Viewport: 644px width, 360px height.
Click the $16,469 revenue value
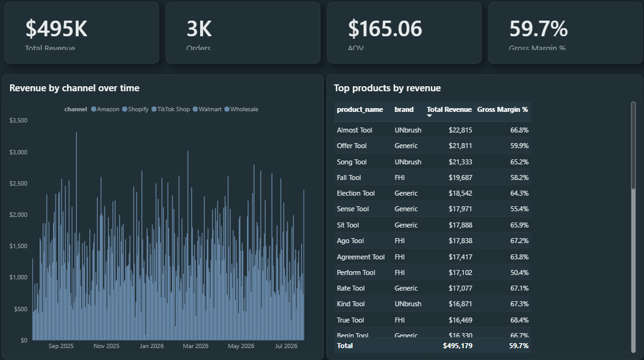(460, 320)
